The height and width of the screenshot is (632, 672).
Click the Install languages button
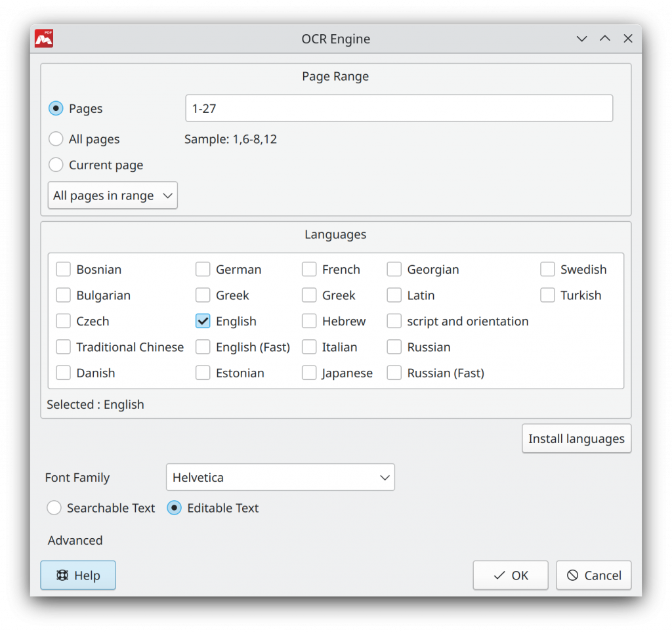(576, 438)
